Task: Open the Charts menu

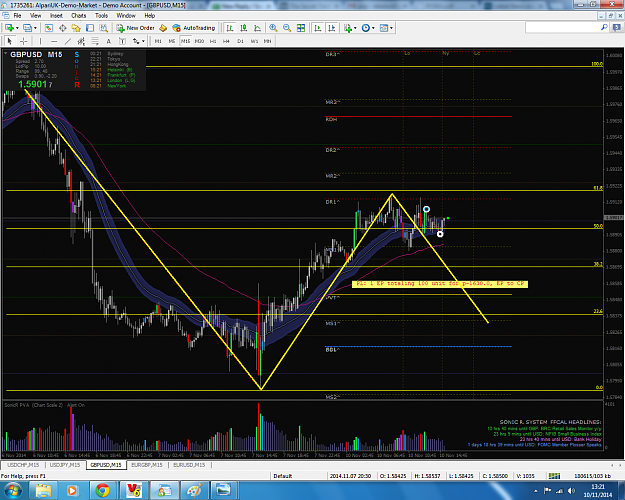Action: [79, 16]
